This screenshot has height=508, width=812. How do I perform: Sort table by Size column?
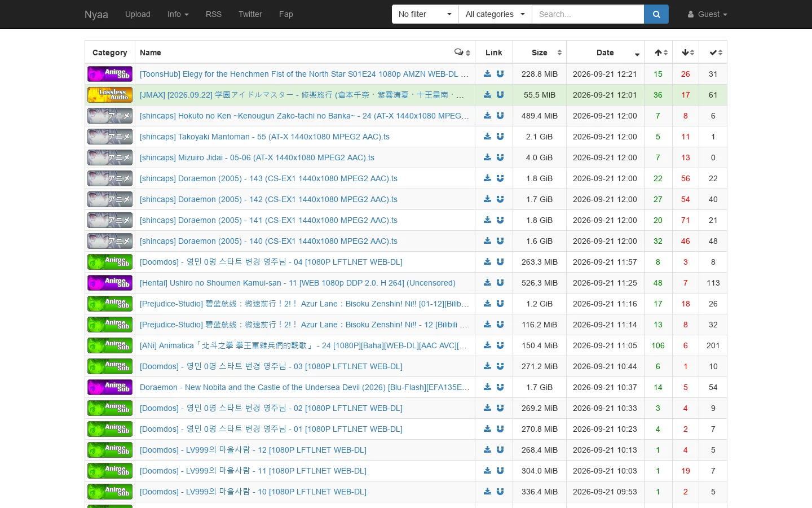click(x=540, y=52)
